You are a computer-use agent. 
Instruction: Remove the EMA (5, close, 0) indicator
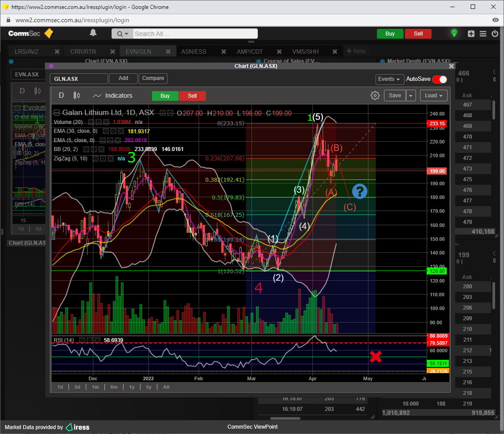coord(118,140)
